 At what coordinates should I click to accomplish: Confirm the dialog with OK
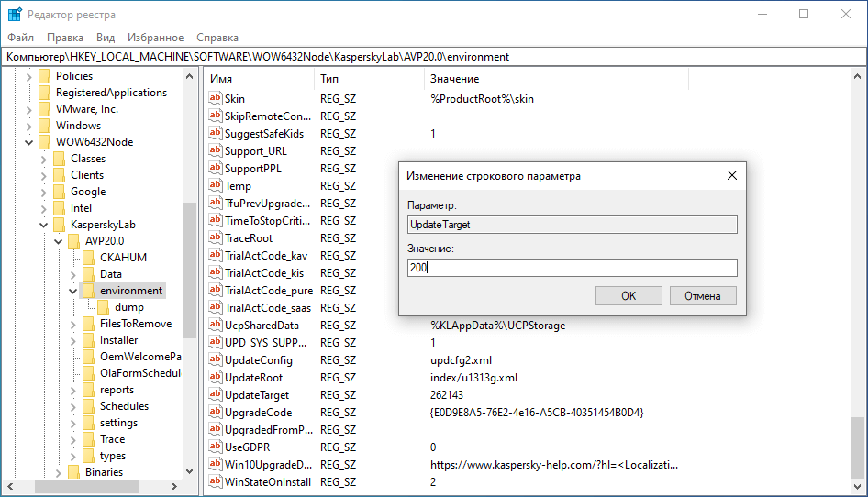point(629,295)
